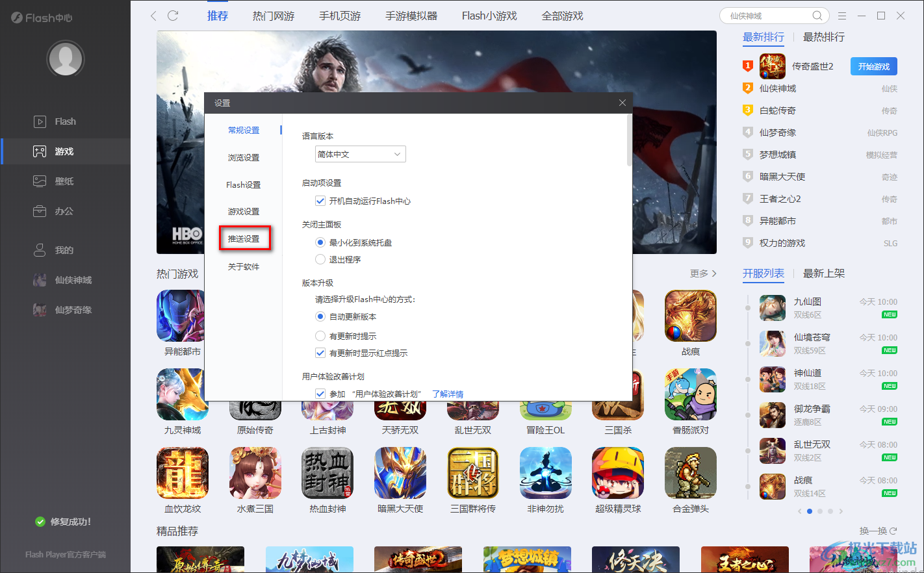Screen dimensions: 924x573
Task: Open the 手机页游 top tab
Action: click(340, 16)
